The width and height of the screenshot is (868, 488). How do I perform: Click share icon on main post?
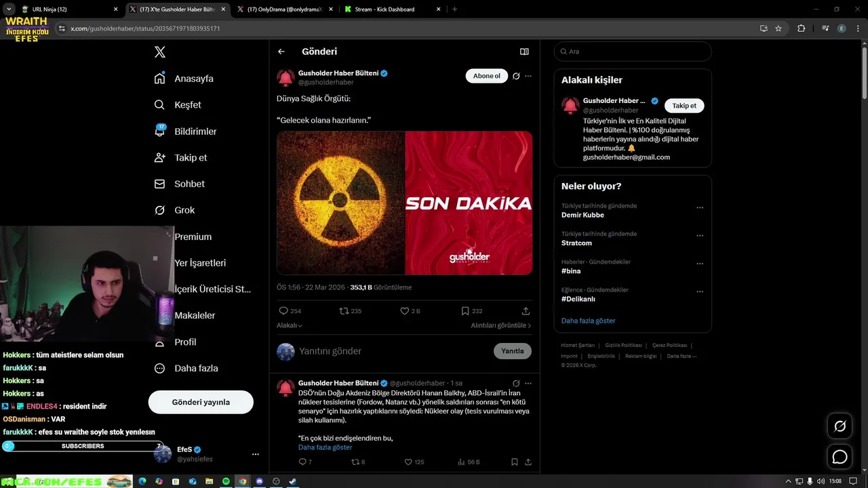click(x=526, y=311)
